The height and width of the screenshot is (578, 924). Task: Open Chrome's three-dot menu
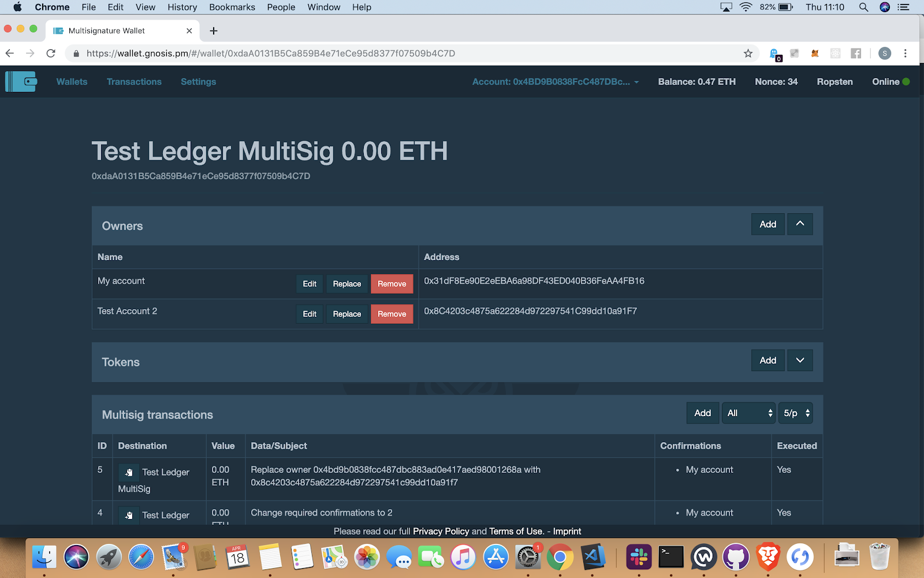click(x=905, y=53)
